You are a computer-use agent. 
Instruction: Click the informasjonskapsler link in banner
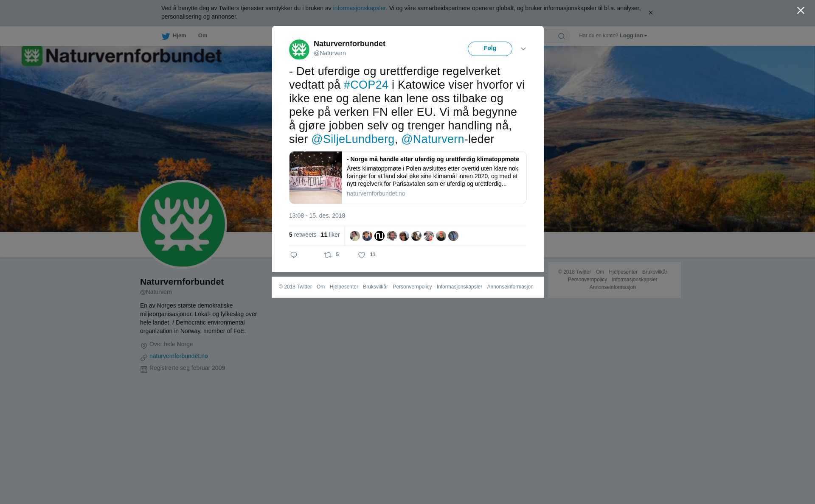tap(359, 8)
